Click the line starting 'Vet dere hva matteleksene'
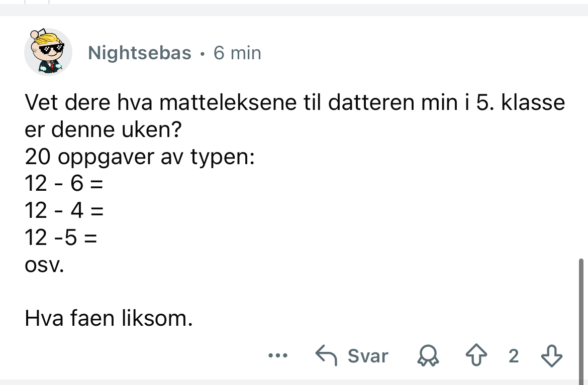Image resolution: width=588 pixels, height=385 pixels. 295,102
